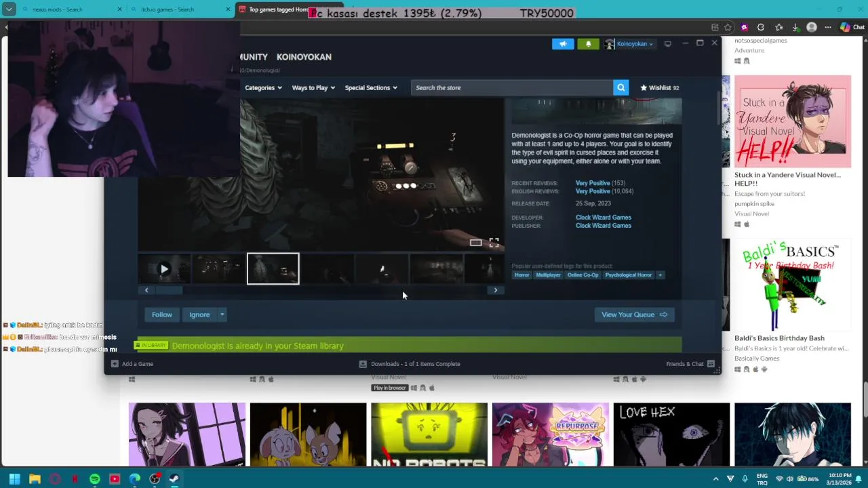Select the trailer thumbnail with play icon

[x=164, y=269]
